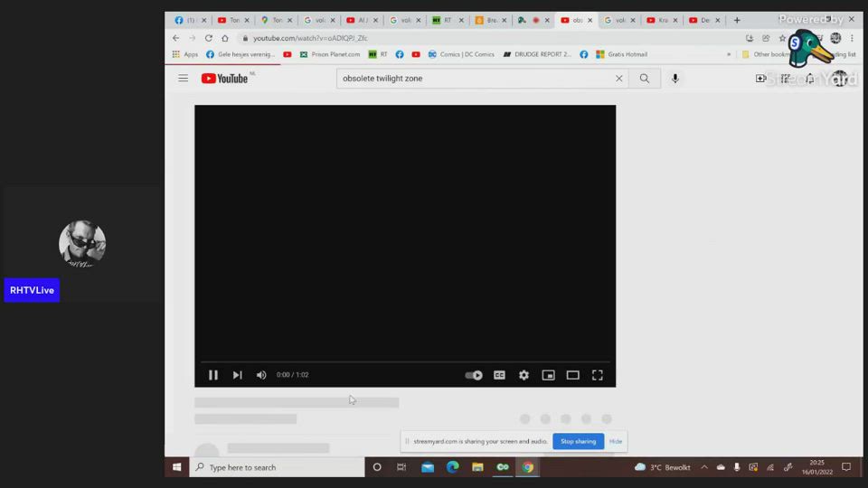Search with voice microphone icon
This screenshot has width=868, height=488.
pyautogui.click(x=675, y=79)
